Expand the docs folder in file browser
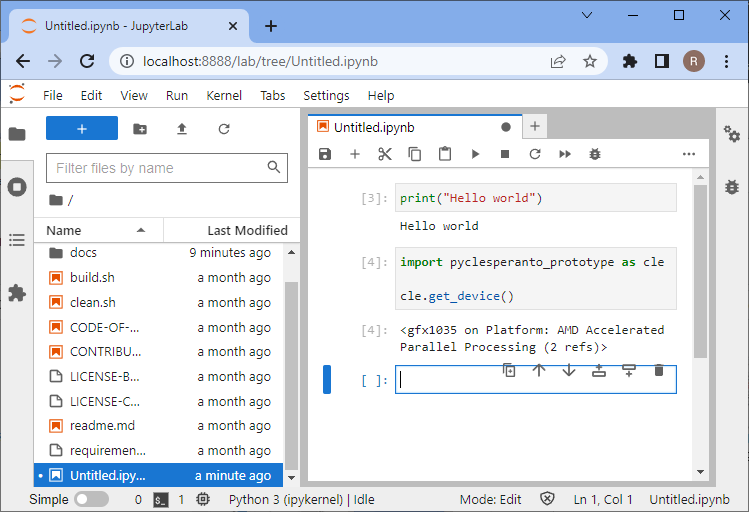The image size is (749, 512). point(83,253)
